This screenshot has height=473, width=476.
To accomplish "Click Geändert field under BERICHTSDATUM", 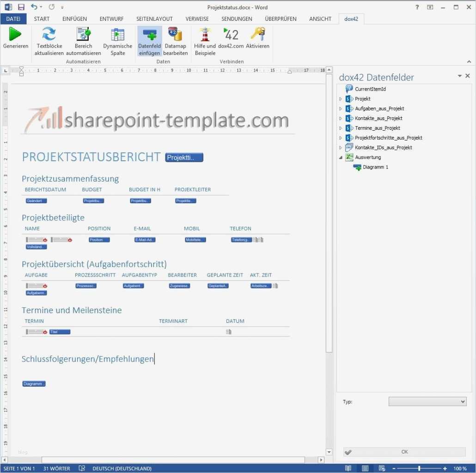I will [x=36, y=200].
